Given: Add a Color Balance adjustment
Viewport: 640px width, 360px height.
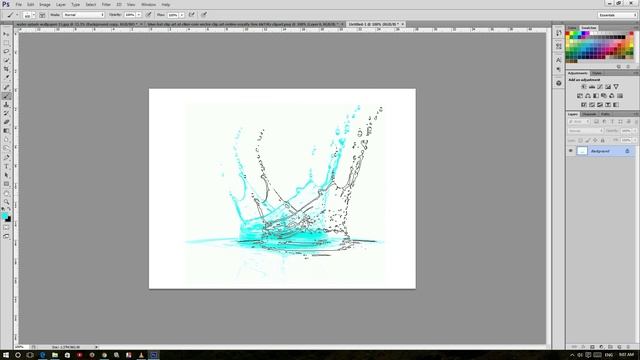Looking at the screenshot, I should coord(588,96).
